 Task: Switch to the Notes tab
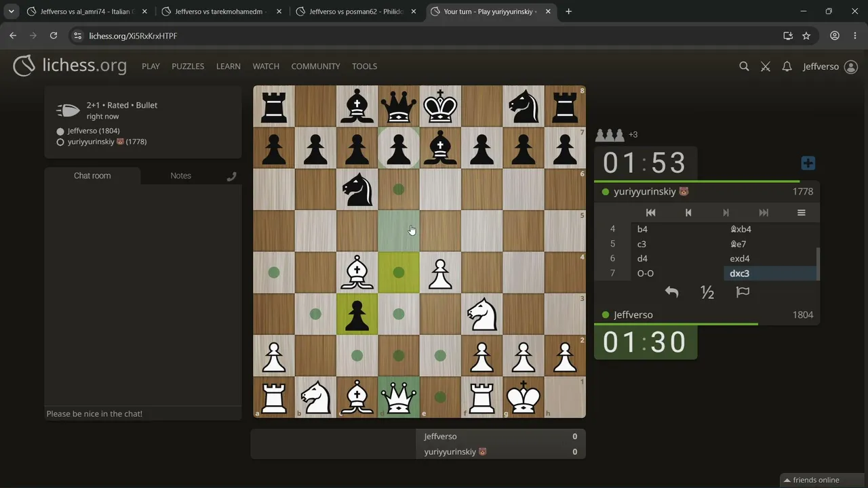coord(180,176)
